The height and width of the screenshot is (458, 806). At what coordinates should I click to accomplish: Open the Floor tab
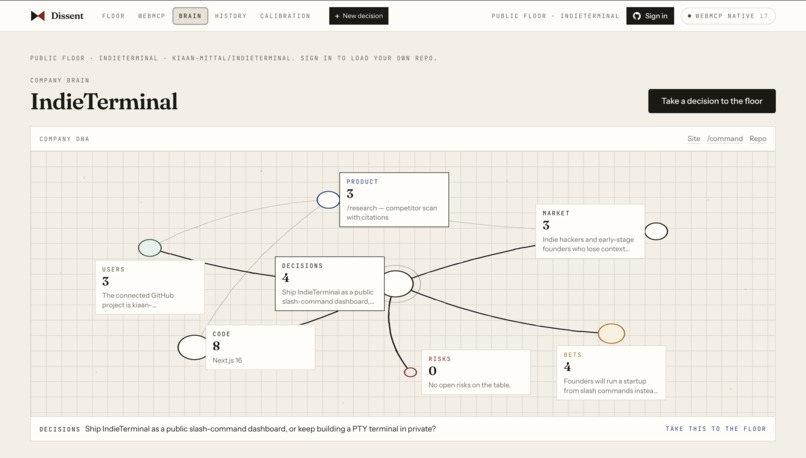tap(113, 16)
